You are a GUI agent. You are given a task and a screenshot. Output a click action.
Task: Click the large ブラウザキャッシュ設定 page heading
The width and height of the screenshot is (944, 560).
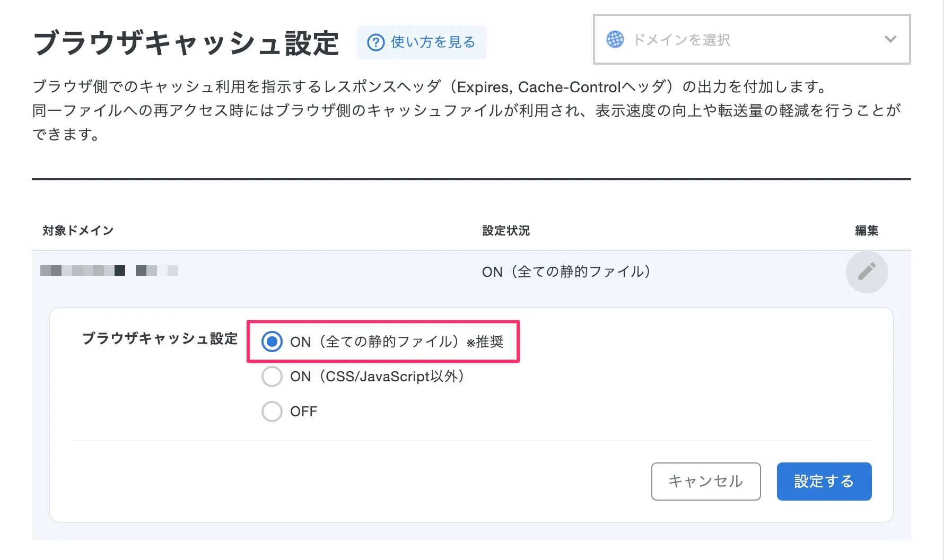[186, 43]
